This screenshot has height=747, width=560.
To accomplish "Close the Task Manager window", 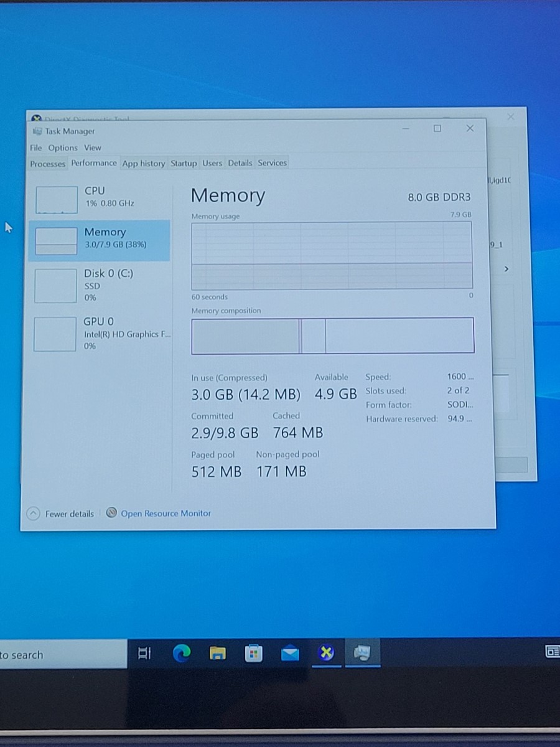I will pos(470,128).
